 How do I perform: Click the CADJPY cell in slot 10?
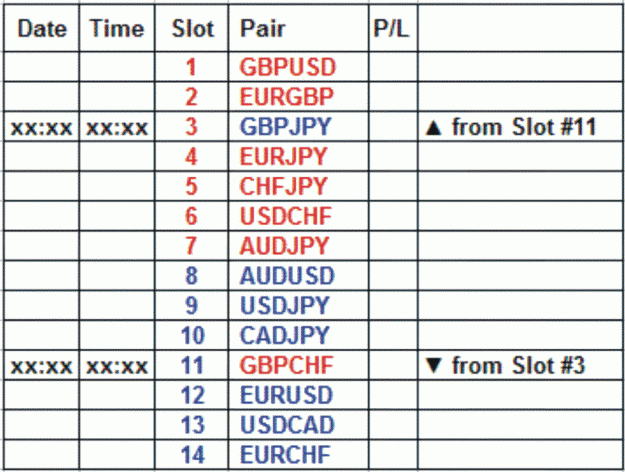tap(299, 335)
